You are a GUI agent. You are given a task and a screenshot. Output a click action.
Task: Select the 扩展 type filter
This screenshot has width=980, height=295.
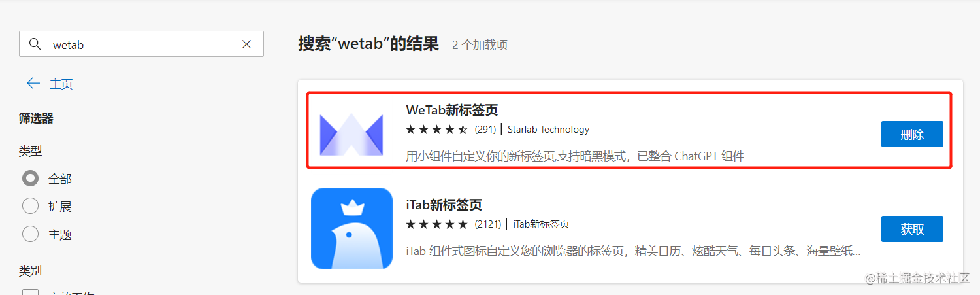coord(30,206)
